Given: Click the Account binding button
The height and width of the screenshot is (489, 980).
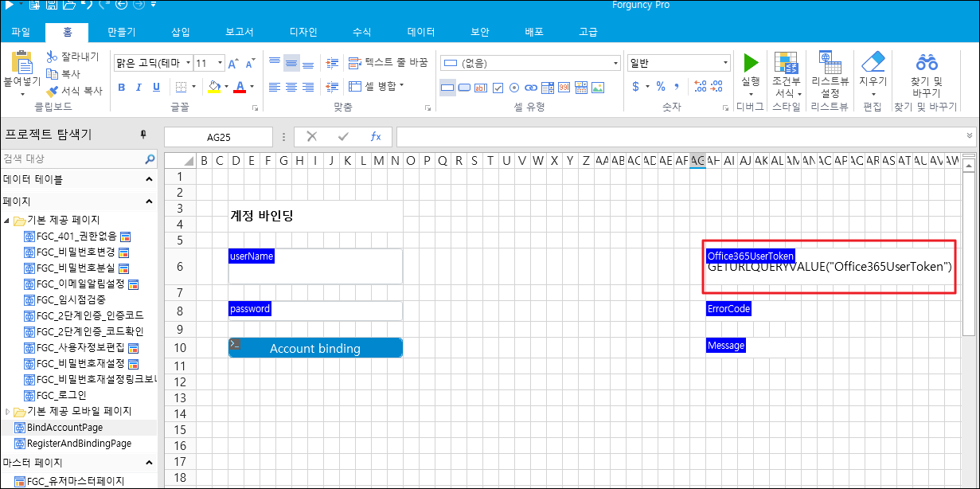Looking at the screenshot, I should click(315, 348).
